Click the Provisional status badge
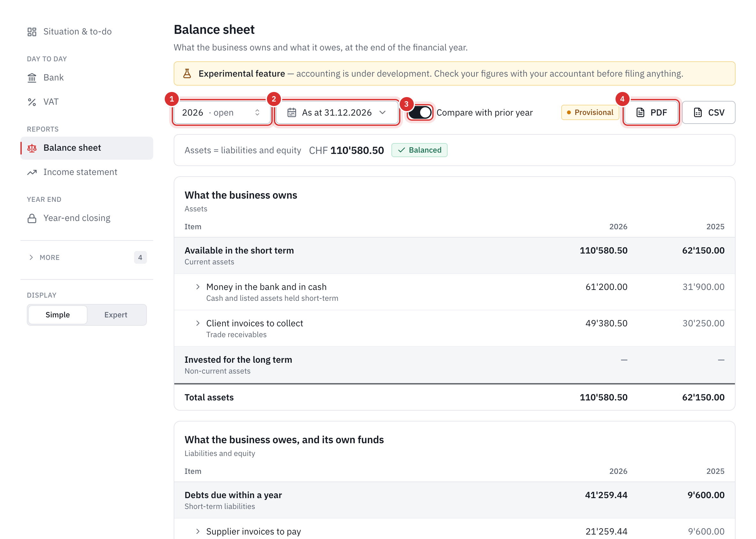 point(590,112)
